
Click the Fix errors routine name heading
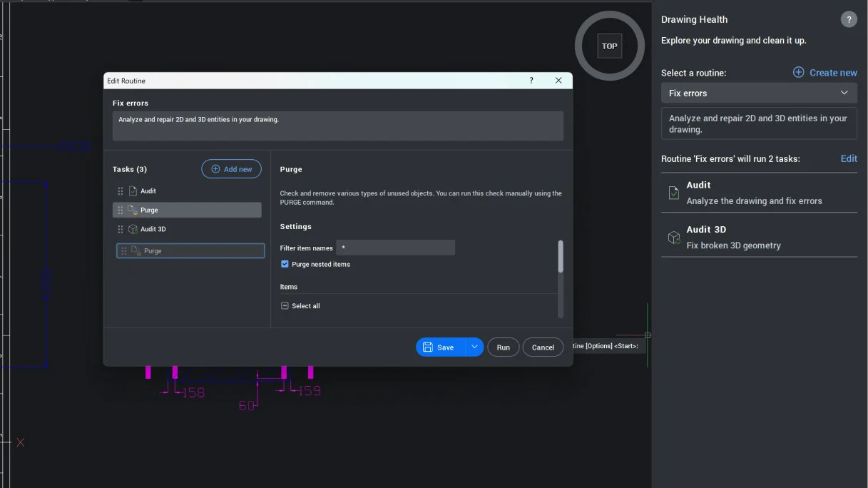[131, 103]
